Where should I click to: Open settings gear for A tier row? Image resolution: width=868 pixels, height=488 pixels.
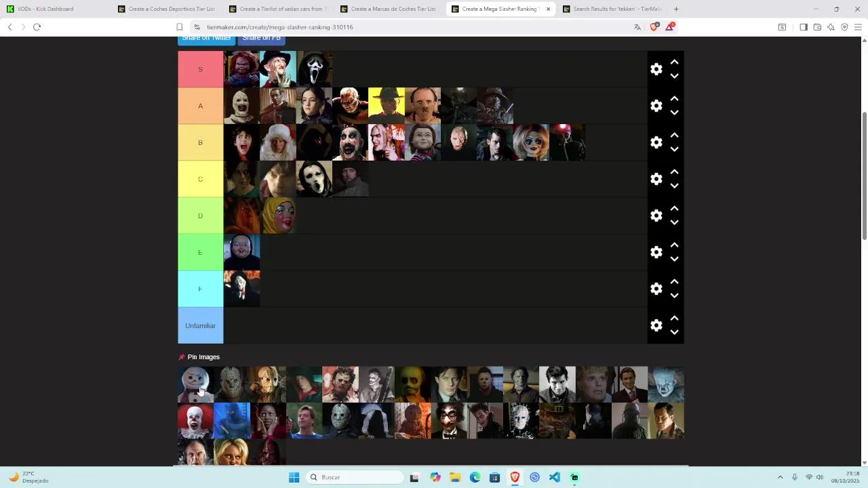click(656, 106)
